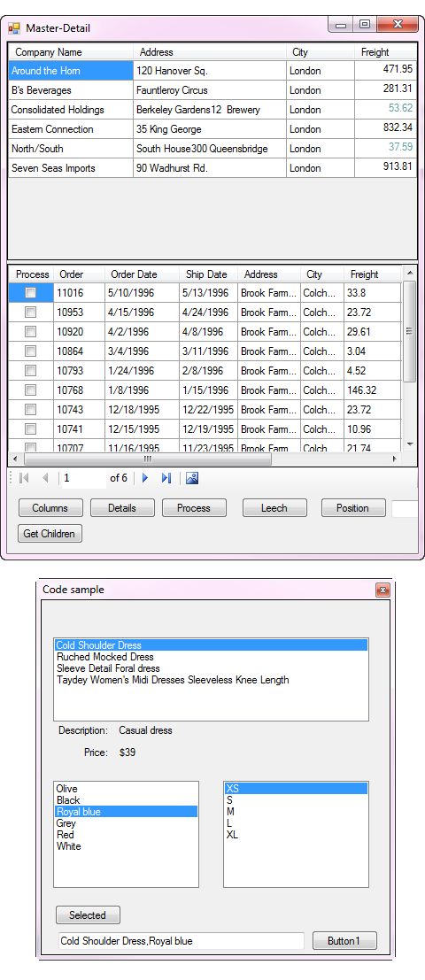Check Process box for order 10920

pyautogui.click(x=31, y=331)
